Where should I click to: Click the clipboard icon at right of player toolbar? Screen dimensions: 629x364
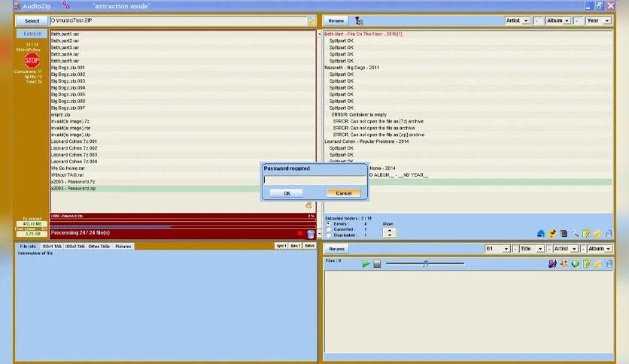point(609,264)
